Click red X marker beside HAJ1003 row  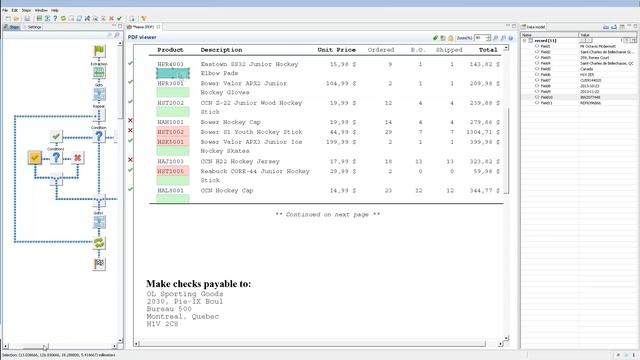tap(130, 160)
